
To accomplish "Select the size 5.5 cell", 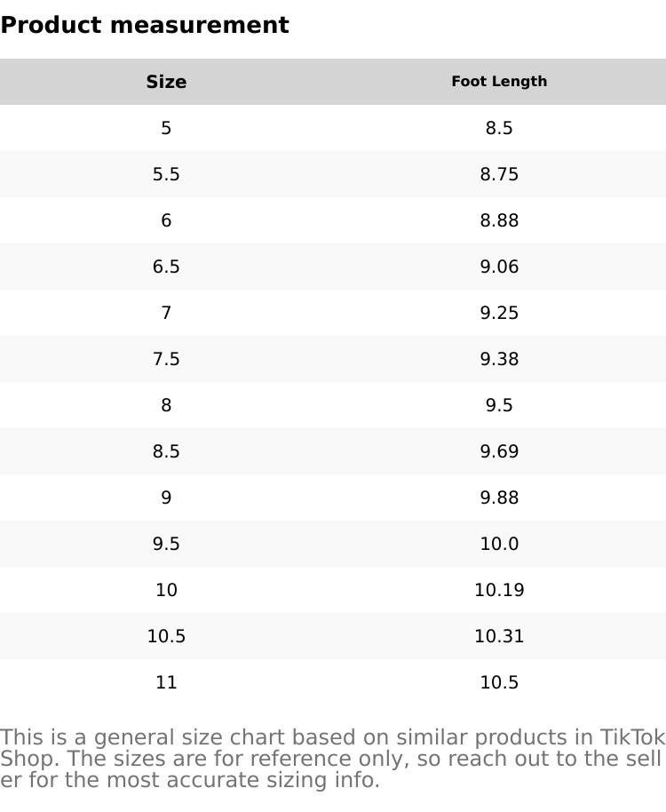I will [166, 174].
